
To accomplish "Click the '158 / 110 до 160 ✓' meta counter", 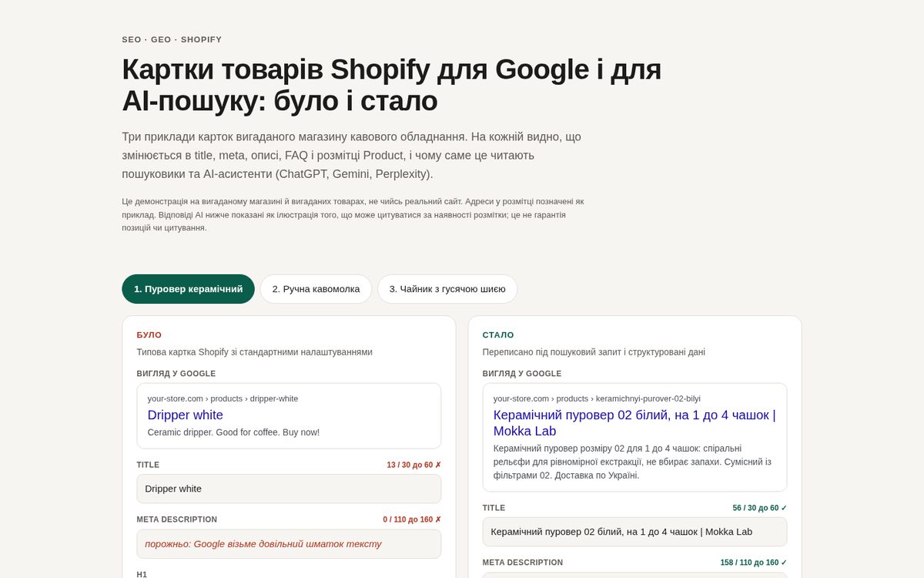I will tap(753, 563).
